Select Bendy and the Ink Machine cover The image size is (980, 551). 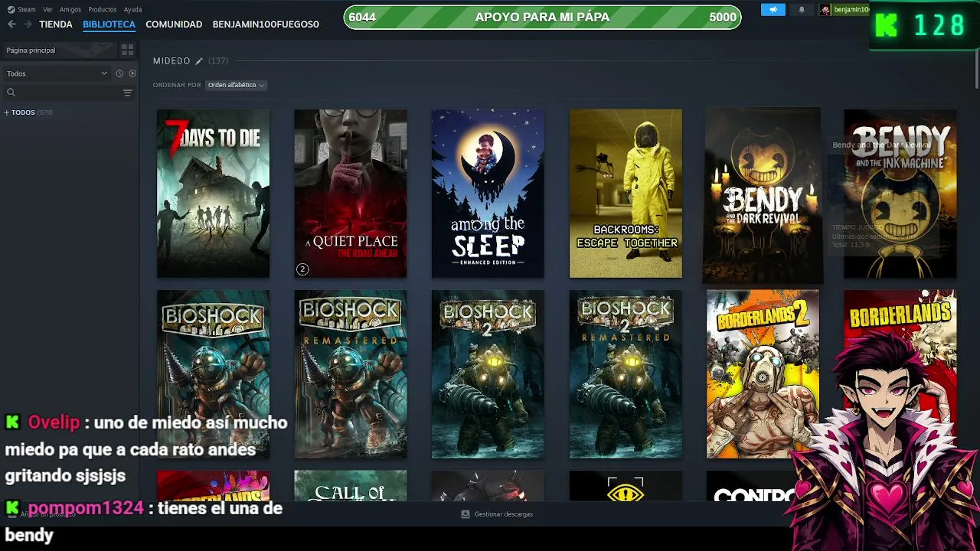(900, 194)
